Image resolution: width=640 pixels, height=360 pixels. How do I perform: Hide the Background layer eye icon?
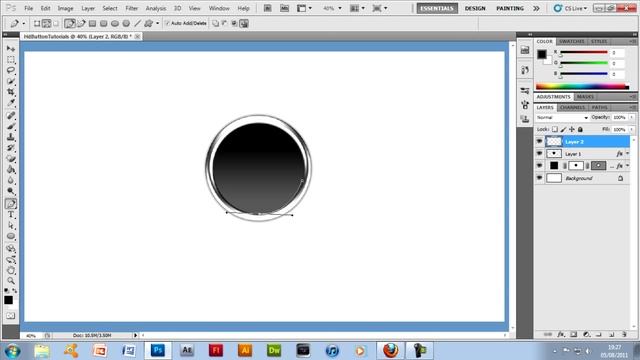539,178
